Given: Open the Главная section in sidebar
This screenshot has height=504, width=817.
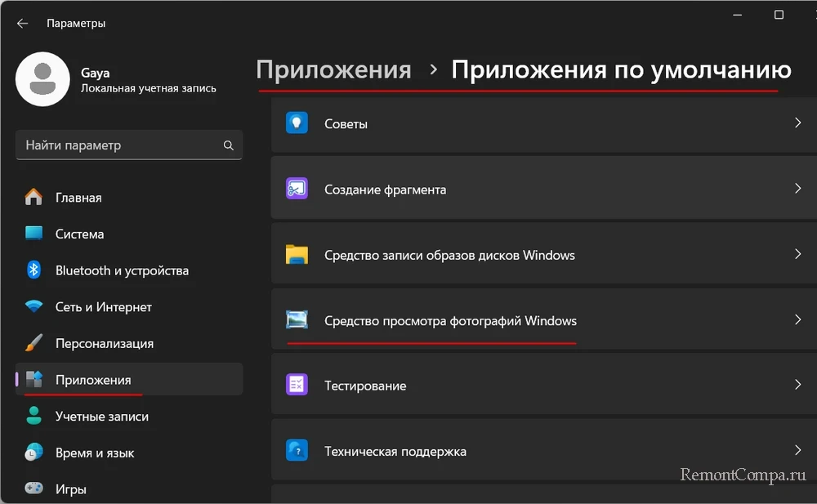Looking at the screenshot, I should (x=78, y=198).
